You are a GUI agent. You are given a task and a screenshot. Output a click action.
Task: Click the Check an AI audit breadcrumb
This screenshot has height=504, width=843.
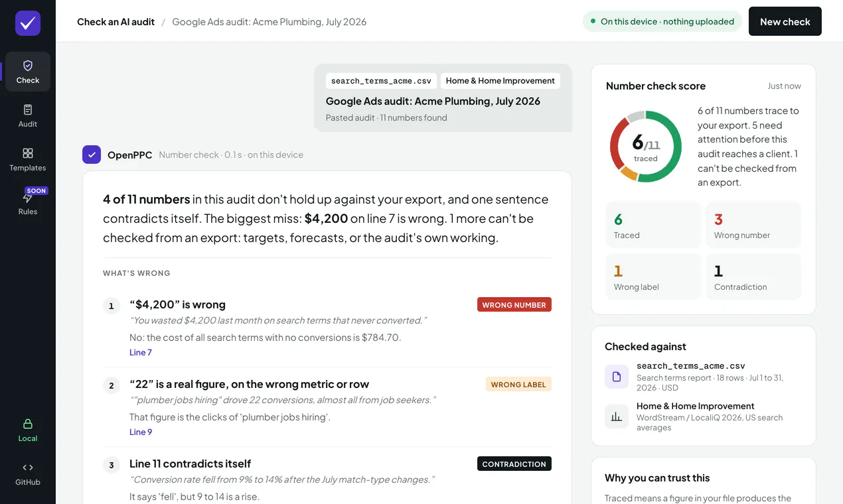(x=115, y=22)
